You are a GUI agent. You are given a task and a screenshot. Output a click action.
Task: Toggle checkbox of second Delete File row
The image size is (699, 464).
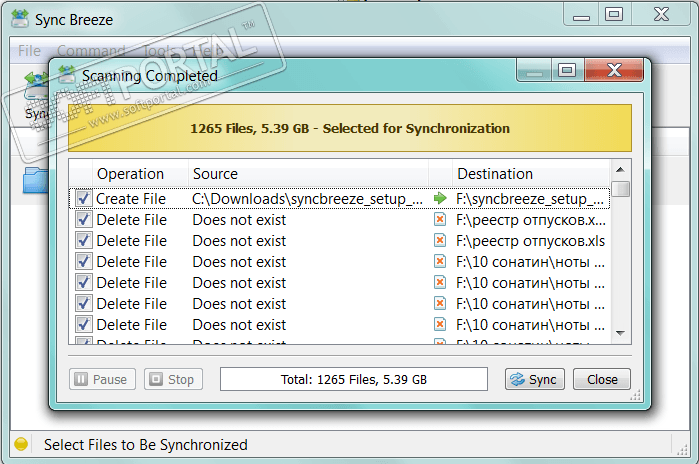(83, 241)
